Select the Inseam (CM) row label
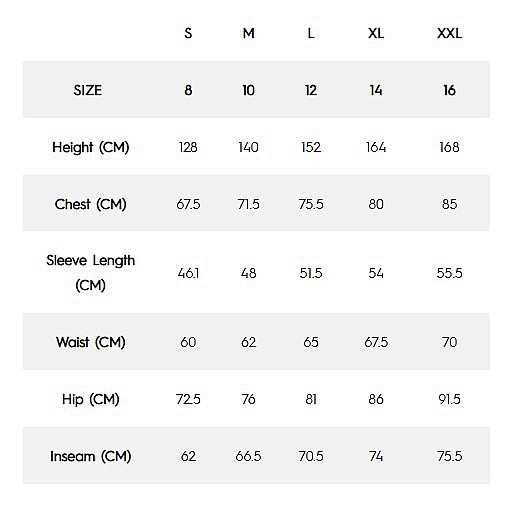 (x=91, y=456)
